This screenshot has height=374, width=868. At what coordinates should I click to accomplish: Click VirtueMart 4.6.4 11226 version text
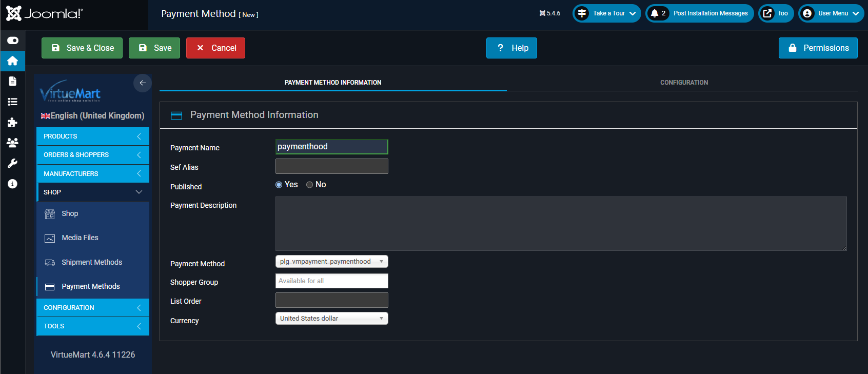pyautogui.click(x=93, y=355)
